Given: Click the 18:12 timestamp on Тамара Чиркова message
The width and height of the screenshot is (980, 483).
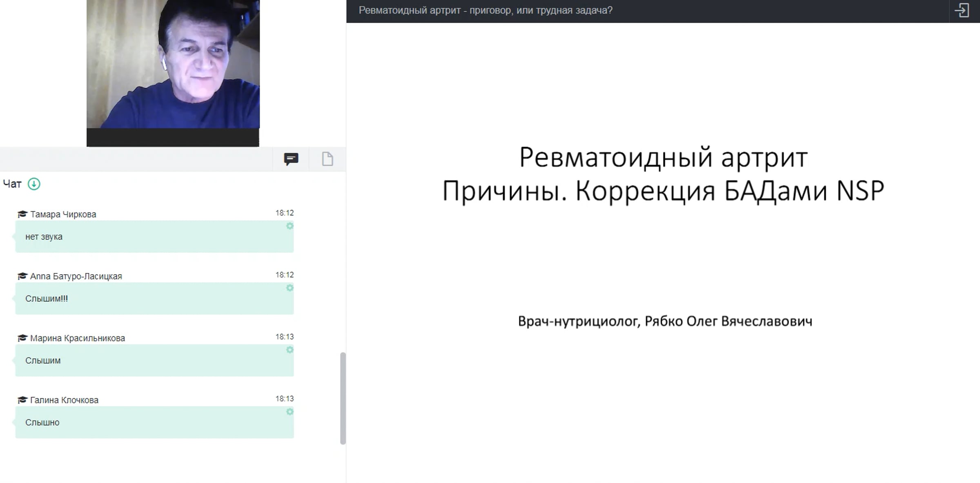Looking at the screenshot, I should 285,213.
